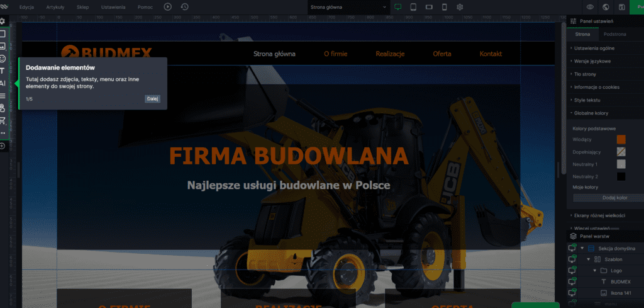Open the Pomoc menu
644x308 pixels.
point(145,7)
